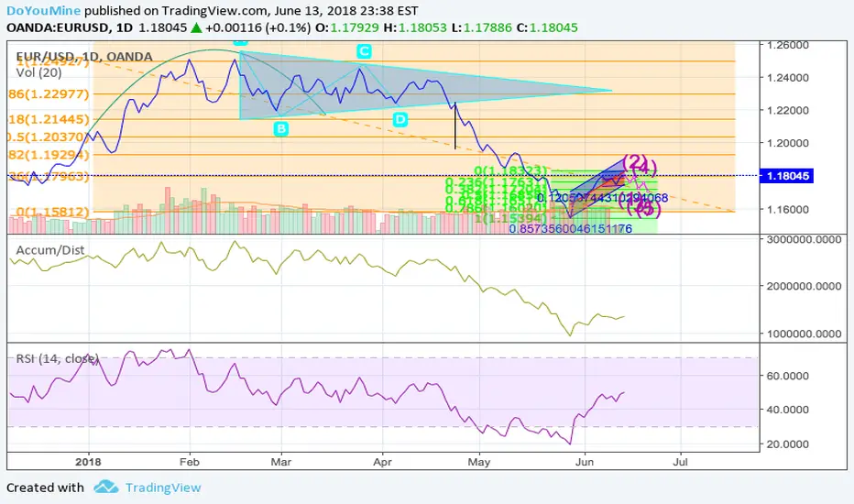Click the Apr label on time axis

[x=382, y=462]
